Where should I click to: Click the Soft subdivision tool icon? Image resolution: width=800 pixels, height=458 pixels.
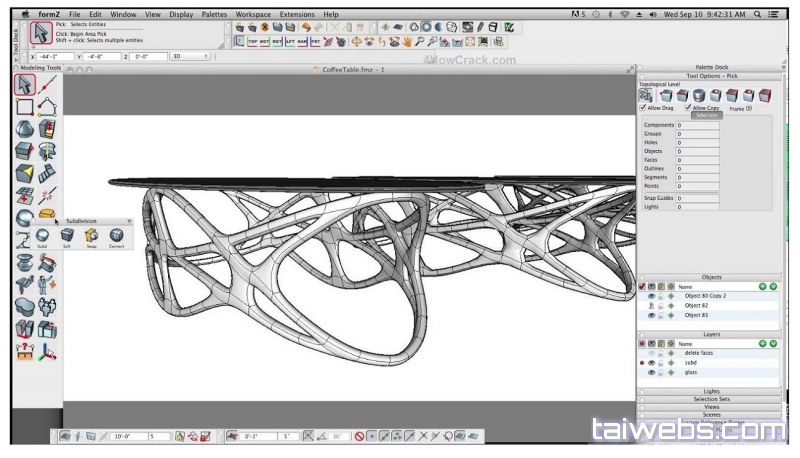pos(67,234)
